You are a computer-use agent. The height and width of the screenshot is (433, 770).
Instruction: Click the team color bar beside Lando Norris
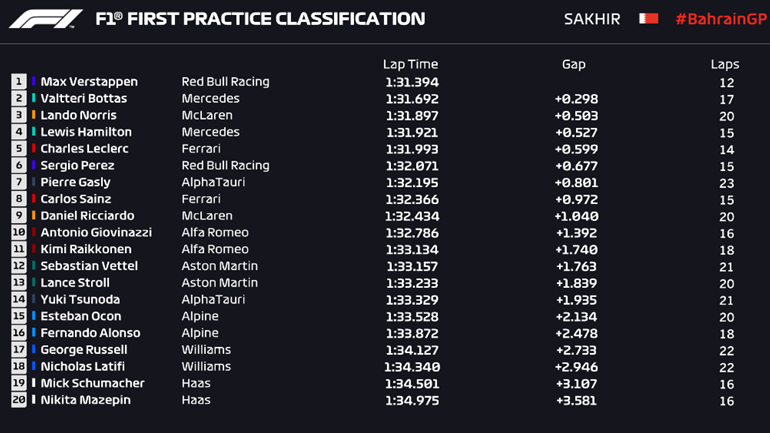click(34, 115)
